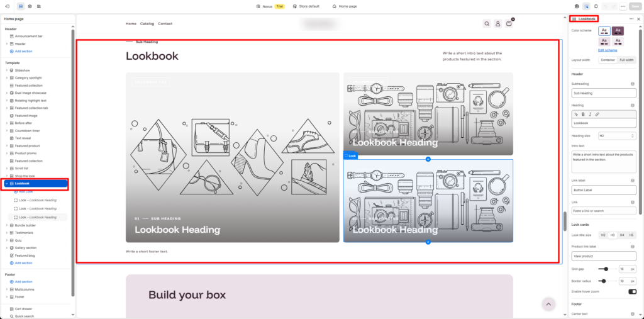Image resolution: width=644 pixels, height=319 pixels.
Task: Click the mobile preview icon
Action: (596, 6)
